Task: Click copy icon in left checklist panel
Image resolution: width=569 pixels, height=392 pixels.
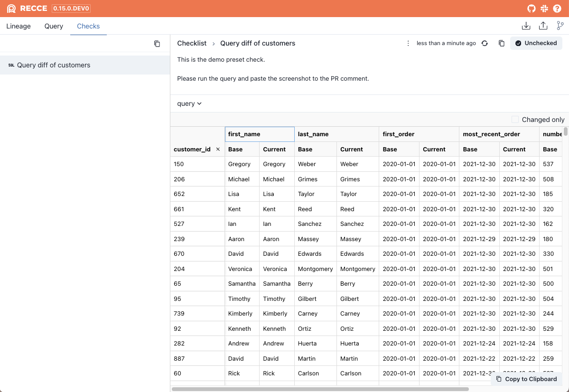Action: 157,44
